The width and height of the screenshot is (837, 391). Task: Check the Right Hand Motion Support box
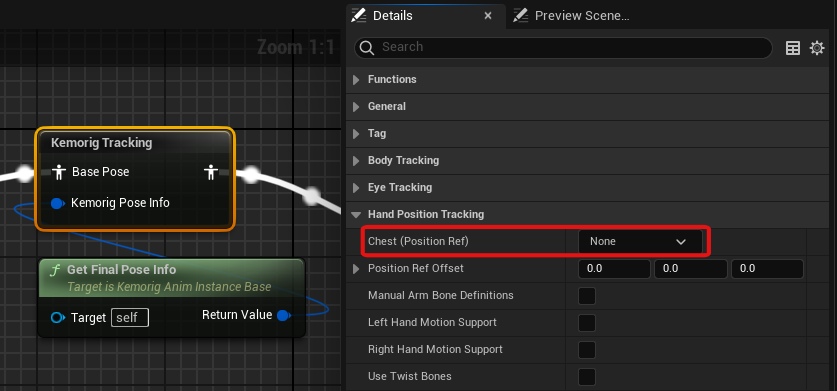point(587,349)
